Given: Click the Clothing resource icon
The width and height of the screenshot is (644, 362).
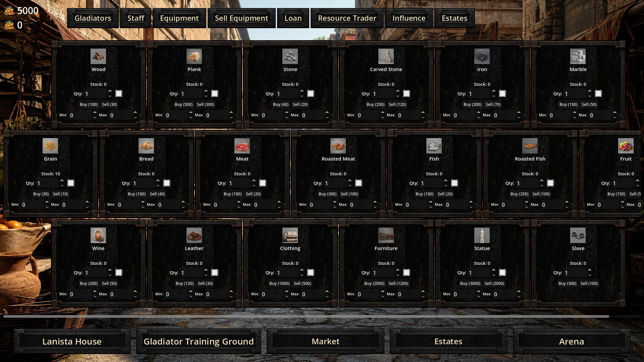Looking at the screenshot, I should pyautogui.click(x=290, y=235).
